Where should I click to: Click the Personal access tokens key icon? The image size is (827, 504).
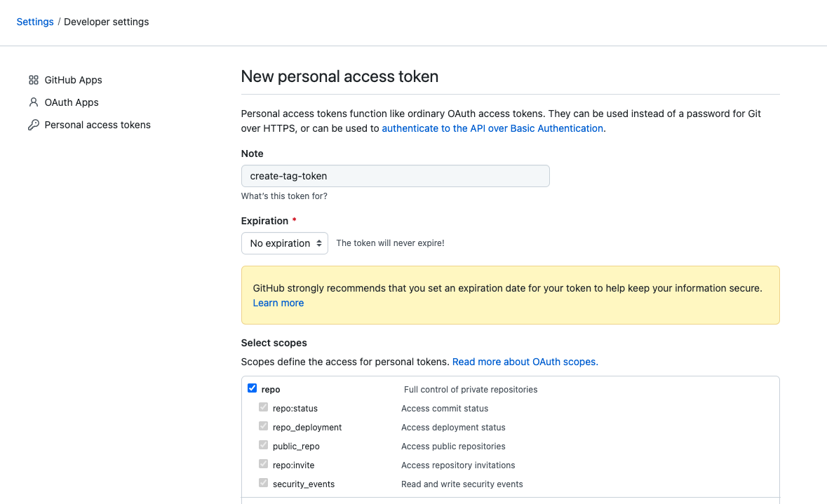pyautogui.click(x=34, y=124)
